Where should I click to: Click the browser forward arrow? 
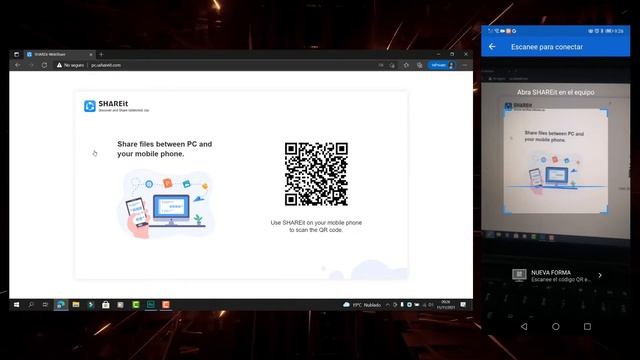pos(31,65)
